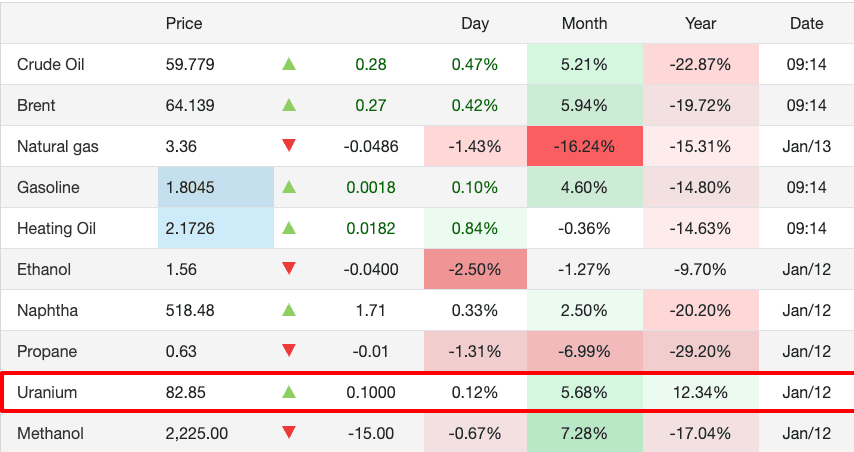Image resolution: width=854 pixels, height=452 pixels.
Task: Click Natural gas month change -16.24%
Action: point(584,146)
